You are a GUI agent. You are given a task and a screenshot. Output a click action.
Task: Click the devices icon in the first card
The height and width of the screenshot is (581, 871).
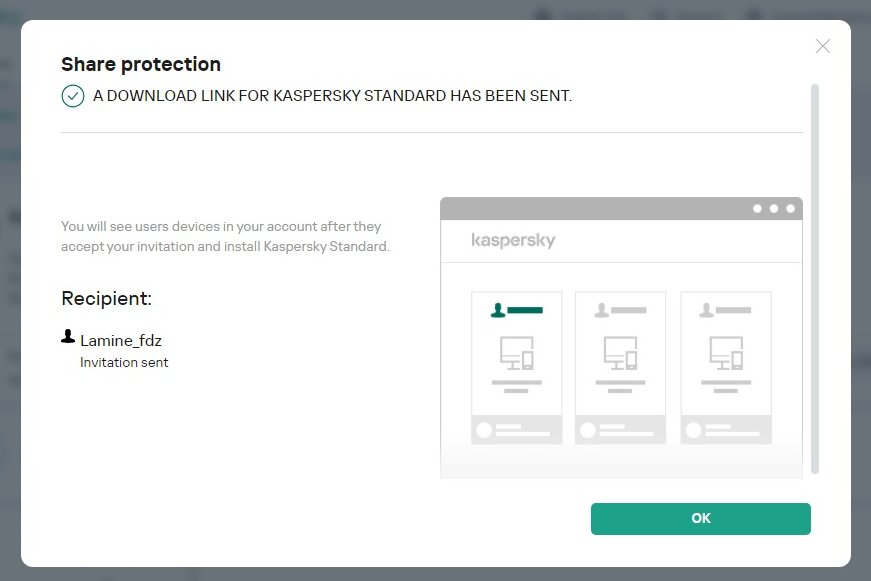pos(516,353)
